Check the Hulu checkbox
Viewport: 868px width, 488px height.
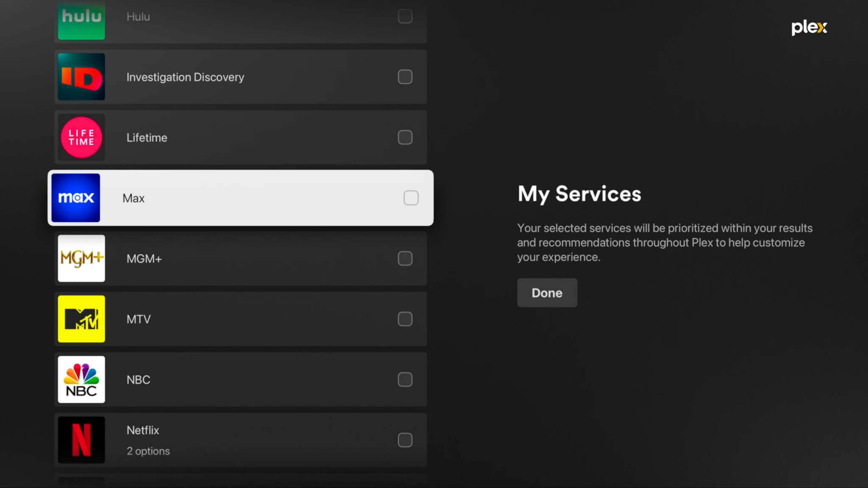[405, 17]
